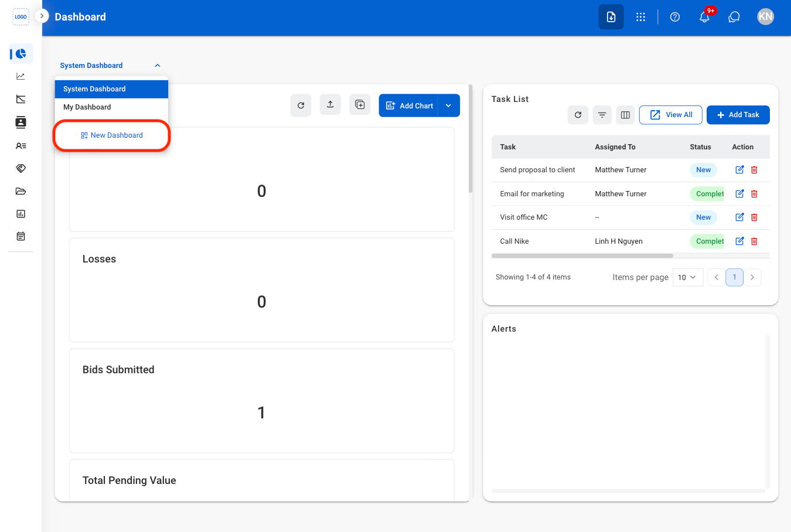The width and height of the screenshot is (791, 532).
Task: Select My Dashboard from the list
Action: coord(111,107)
